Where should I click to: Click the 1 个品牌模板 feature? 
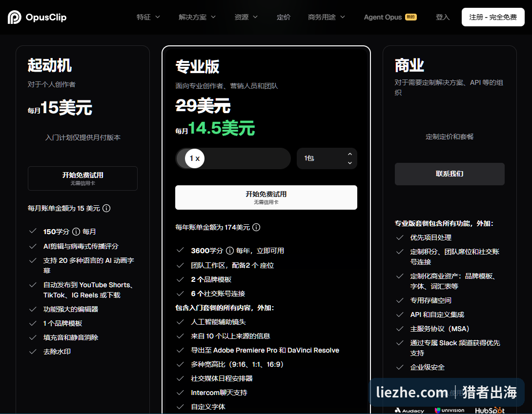click(62, 323)
